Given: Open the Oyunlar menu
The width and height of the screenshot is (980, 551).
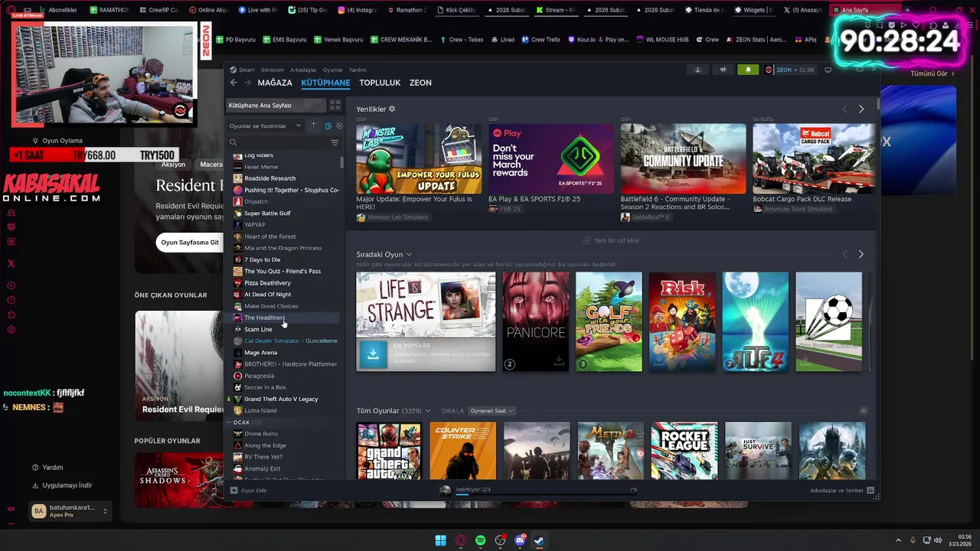Looking at the screenshot, I should point(333,70).
